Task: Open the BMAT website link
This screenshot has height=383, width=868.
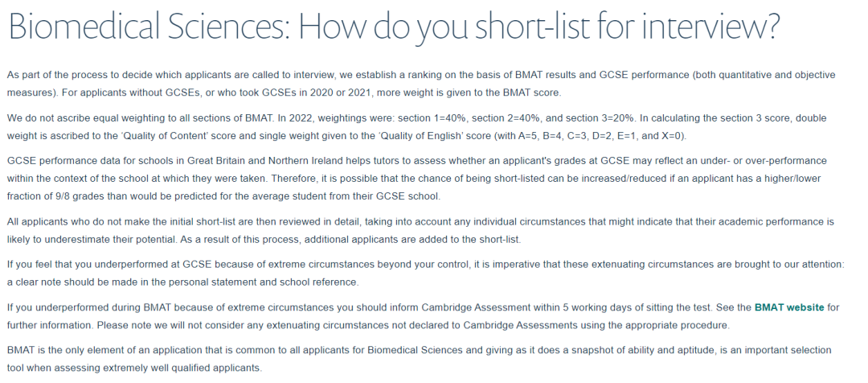Action: pos(789,307)
